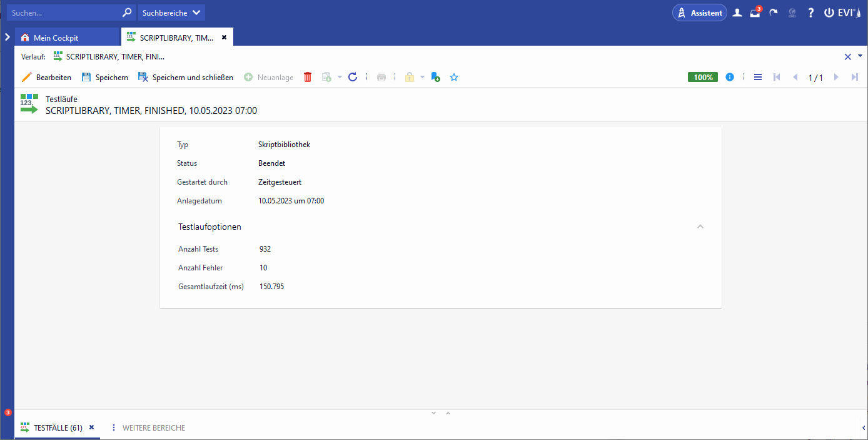Click the bookmark-plus icon before the star

pos(436,77)
